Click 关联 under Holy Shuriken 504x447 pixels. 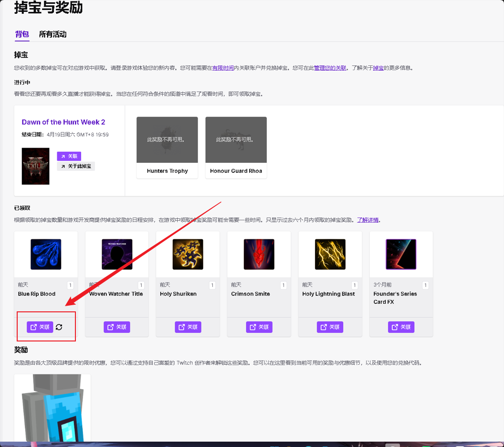pyautogui.click(x=188, y=327)
